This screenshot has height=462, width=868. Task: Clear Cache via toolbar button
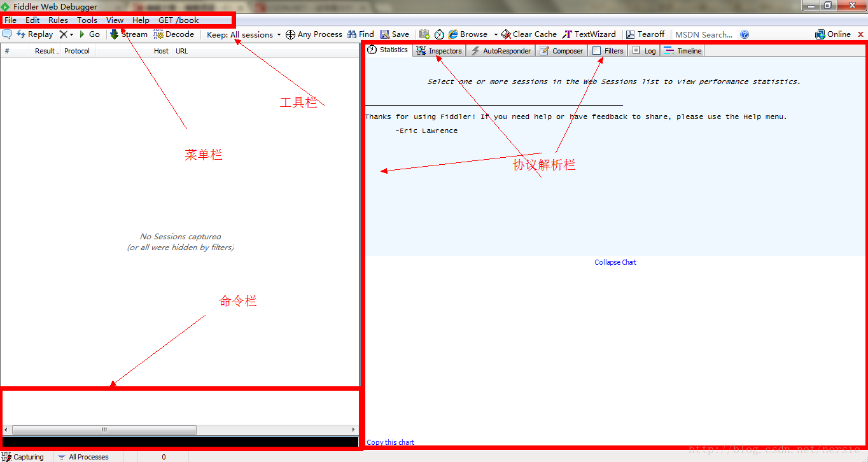[x=529, y=34]
